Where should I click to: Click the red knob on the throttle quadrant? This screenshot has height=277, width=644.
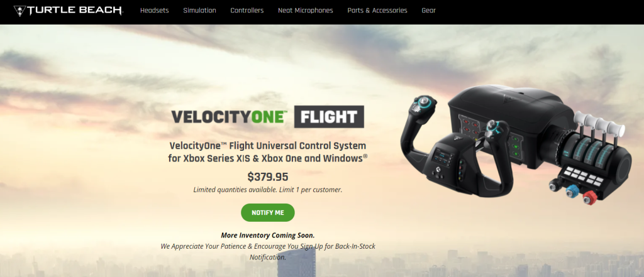tap(591, 198)
